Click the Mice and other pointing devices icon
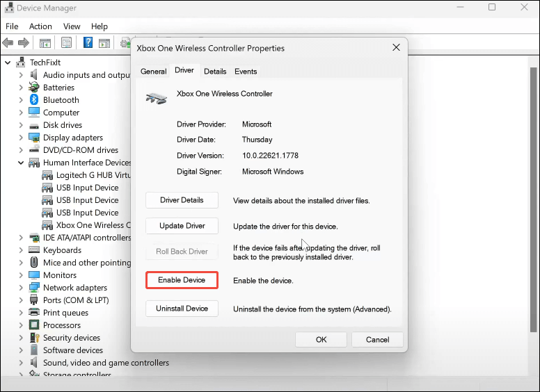The width and height of the screenshot is (540, 392). 33,262
